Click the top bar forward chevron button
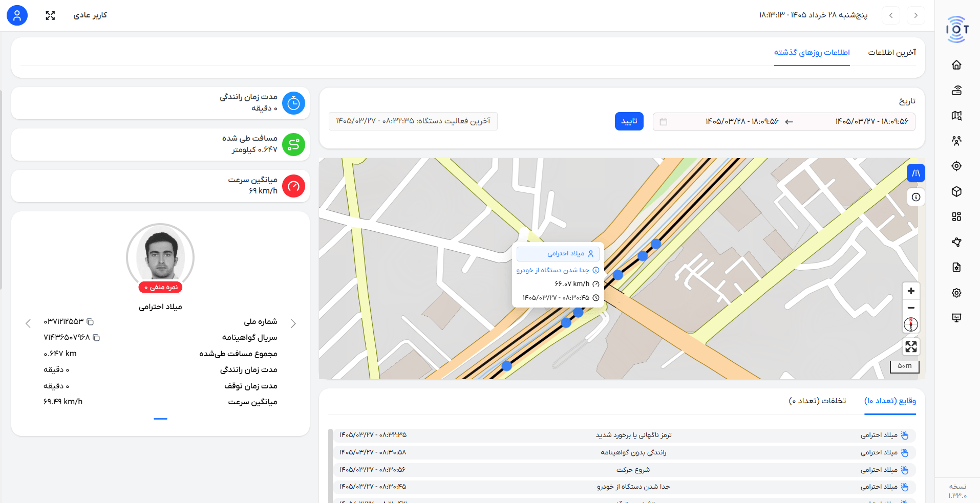The width and height of the screenshot is (980, 503). click(915, 15)
